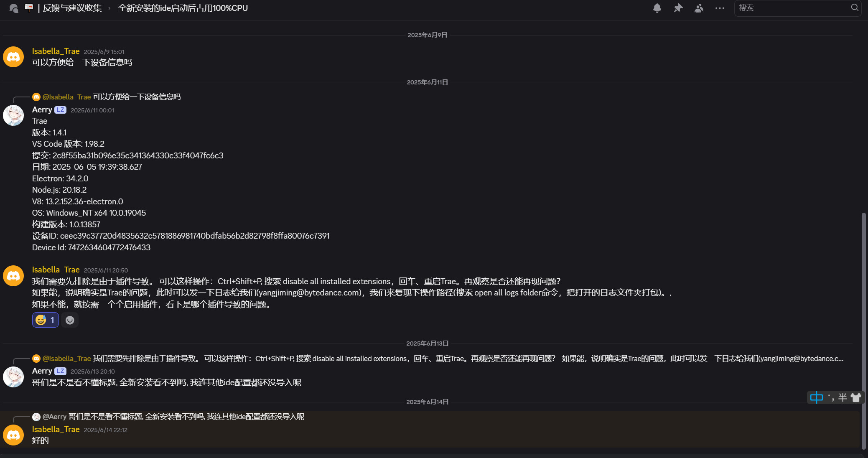Open notification settings bell icon
The image size is (868, 458).
click(x=657, y=8)
